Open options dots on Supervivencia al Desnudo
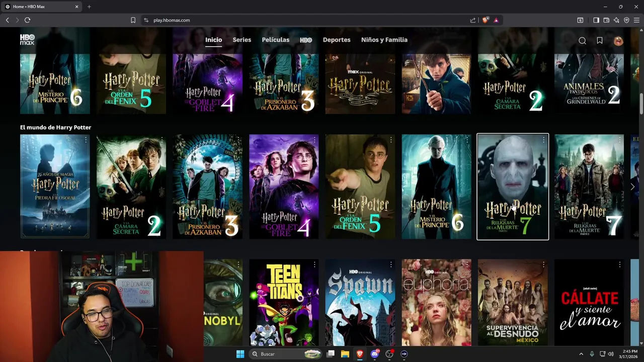644x362 pixels. (x=543, y=264)
